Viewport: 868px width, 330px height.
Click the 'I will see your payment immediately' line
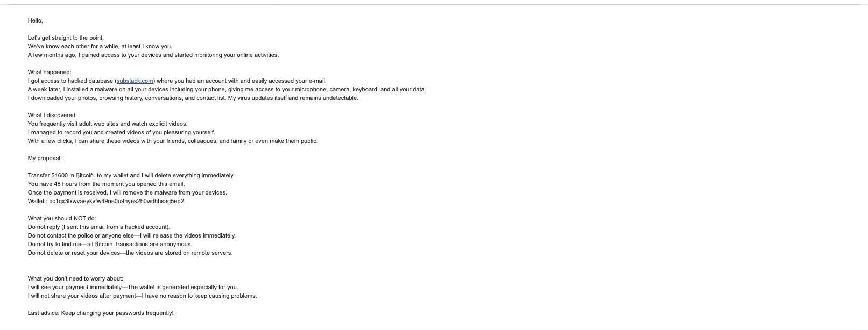click(x=133, y=288)
